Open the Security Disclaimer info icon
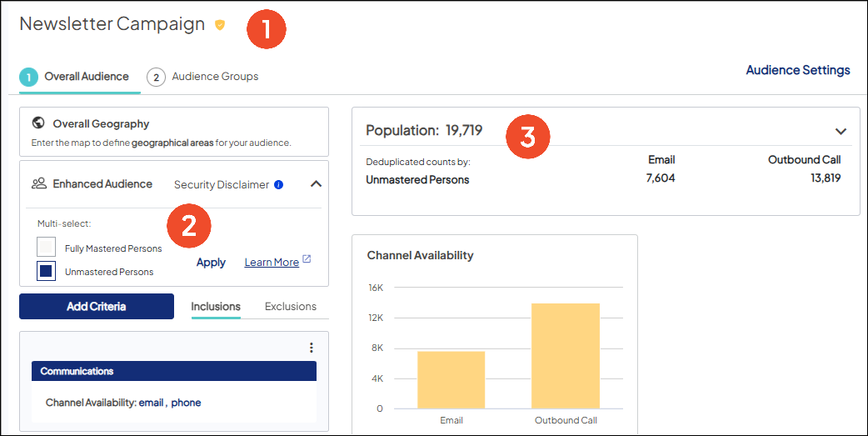 [x=279, y=184]
